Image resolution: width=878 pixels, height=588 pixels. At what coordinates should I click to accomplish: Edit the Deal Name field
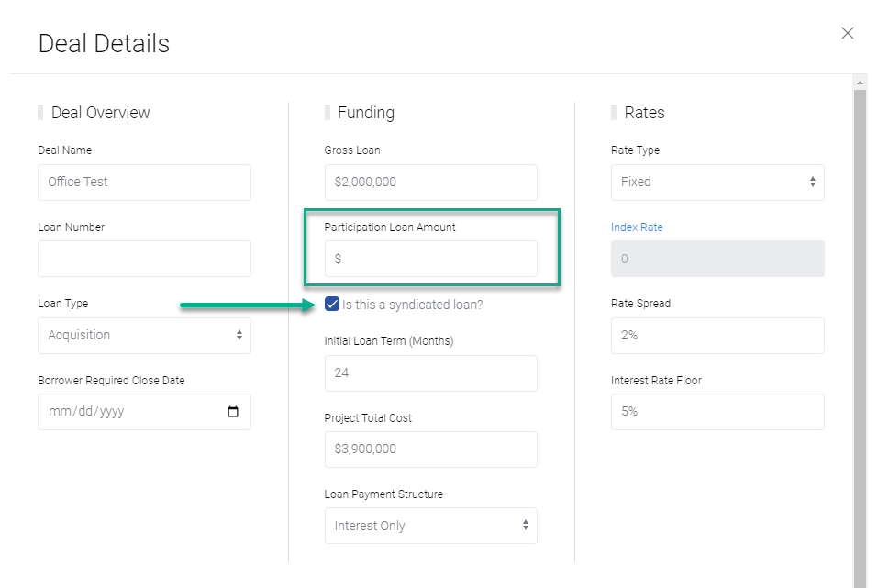click(x=144, y=183)
